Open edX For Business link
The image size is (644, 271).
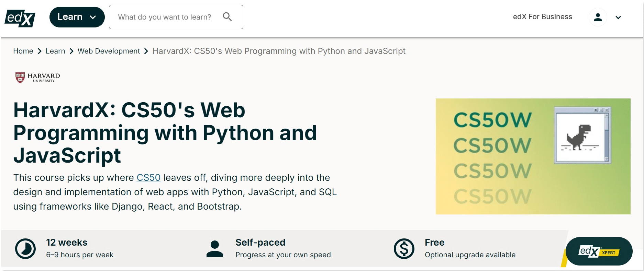(x=542, y=17)
